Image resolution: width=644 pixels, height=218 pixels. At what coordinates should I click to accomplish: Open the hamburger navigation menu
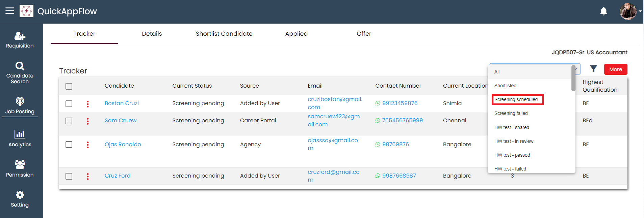(x=10, y=11)
